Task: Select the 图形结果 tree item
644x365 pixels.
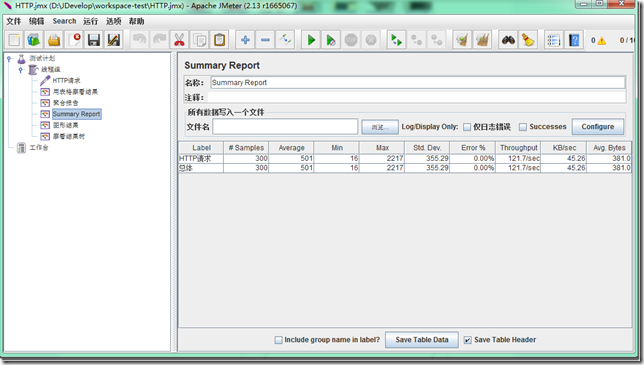Action: 65,125
